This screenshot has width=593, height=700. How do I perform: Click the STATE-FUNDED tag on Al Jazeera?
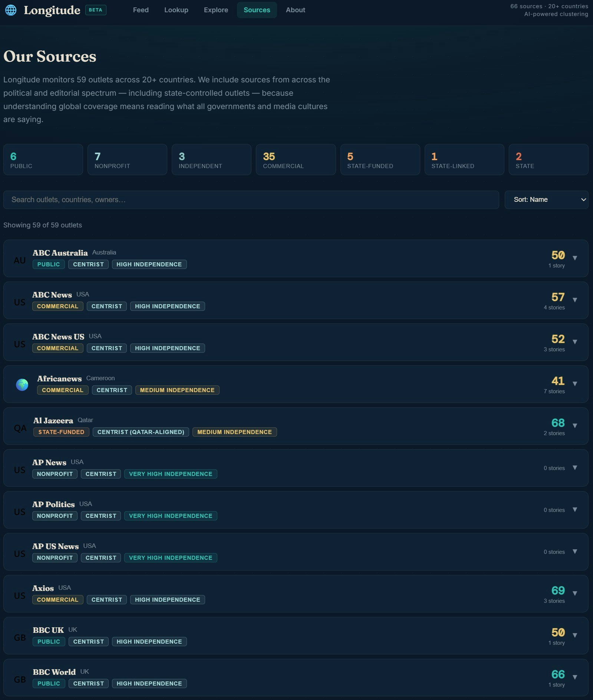61,432
